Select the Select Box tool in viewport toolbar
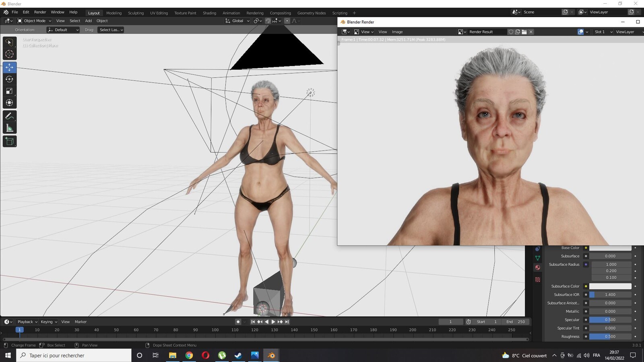Viewport: 644px width, 362px height. pyautogui.click(x=9, y=42)
